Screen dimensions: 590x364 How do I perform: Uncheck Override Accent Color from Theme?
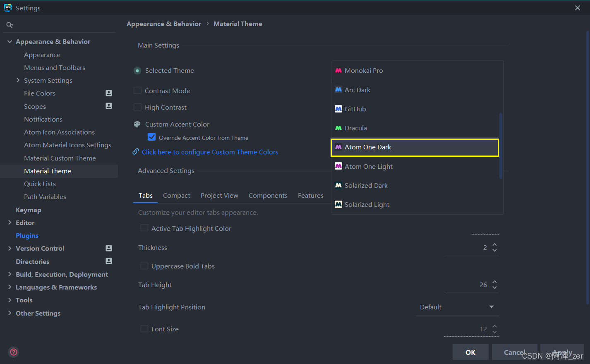(152, 137)
